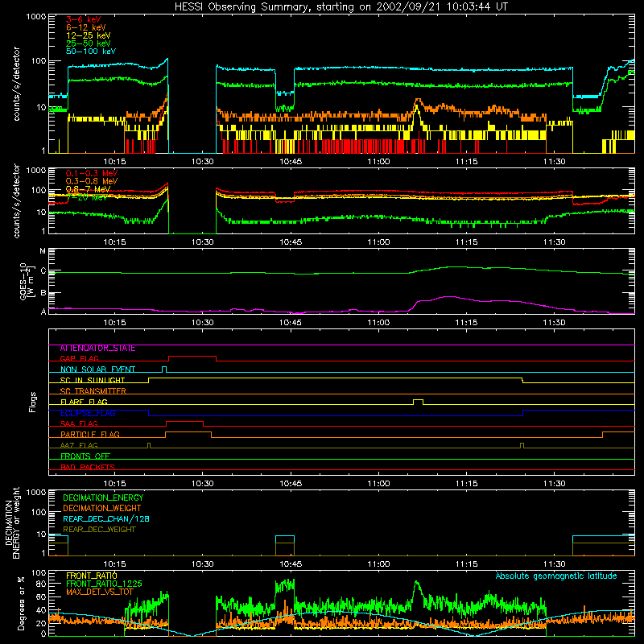Click the raised GAP_FLAG step segment

(x=192, y=357)
